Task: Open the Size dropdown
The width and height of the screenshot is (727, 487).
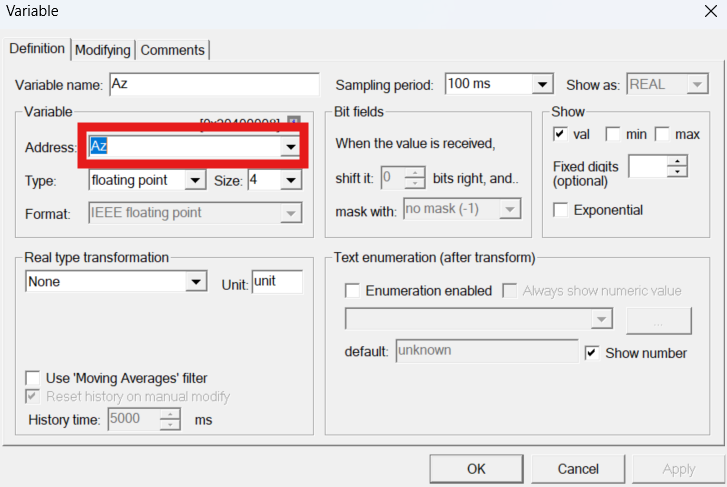Action: click(x=290, y=181)
